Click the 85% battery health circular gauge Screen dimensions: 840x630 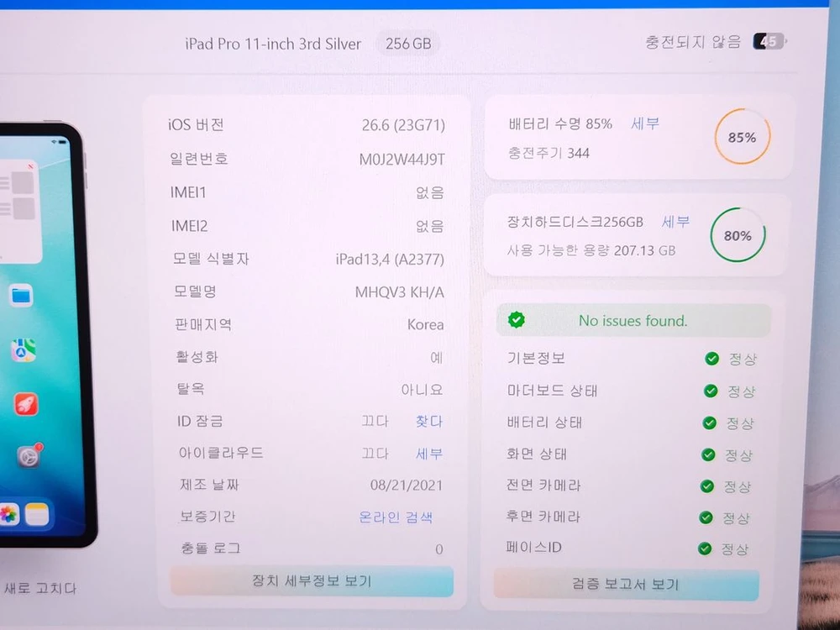pos(743,137)
